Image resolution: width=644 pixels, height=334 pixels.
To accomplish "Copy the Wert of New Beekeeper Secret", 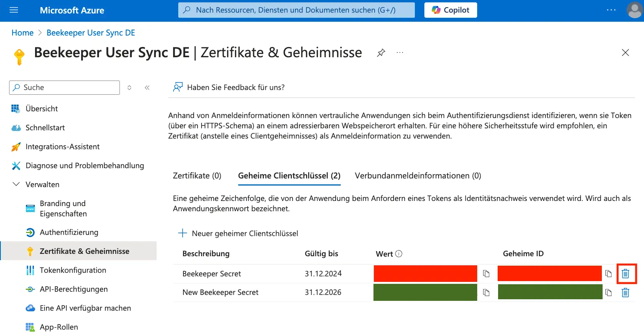I will [486, 293].
